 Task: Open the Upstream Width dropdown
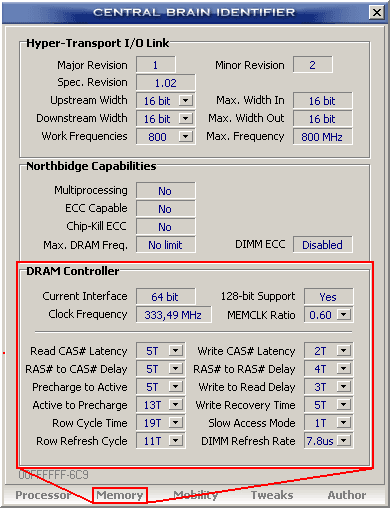(x=186, y=100)
